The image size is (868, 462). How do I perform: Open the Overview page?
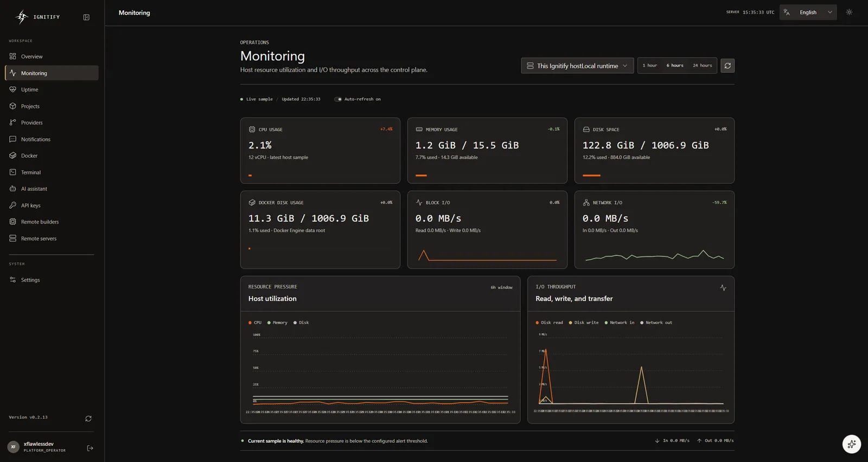[x=52, y=56]
